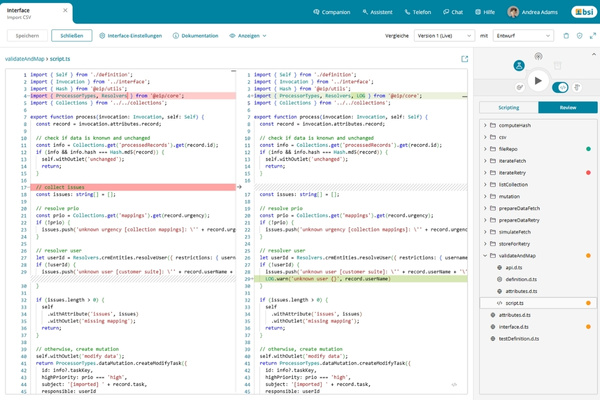Expand the fileRepo folder

pos(485,149)
